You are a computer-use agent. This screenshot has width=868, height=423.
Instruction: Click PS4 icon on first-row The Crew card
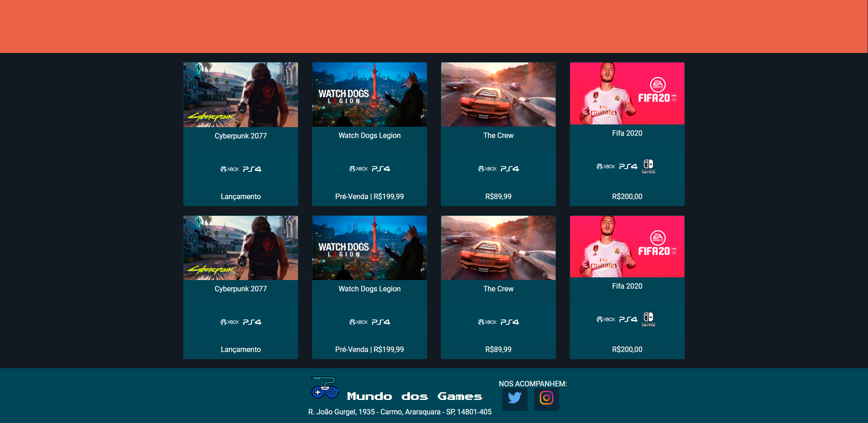click(x=510, y=169)
